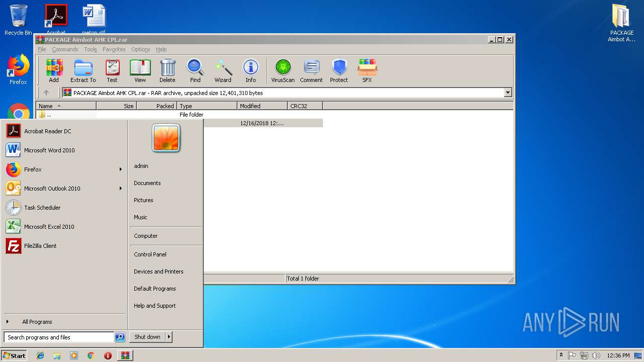Open Windows Media Player from the taskbar
This screenshot has height=362, width=644.
[74, 355]
